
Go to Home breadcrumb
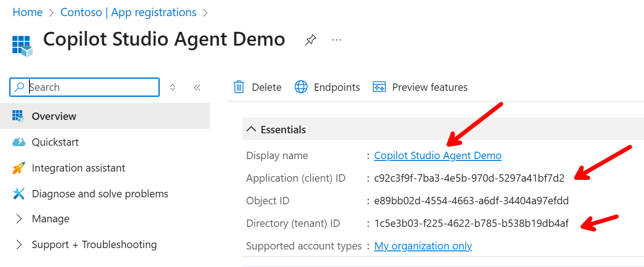pos(28,12)
